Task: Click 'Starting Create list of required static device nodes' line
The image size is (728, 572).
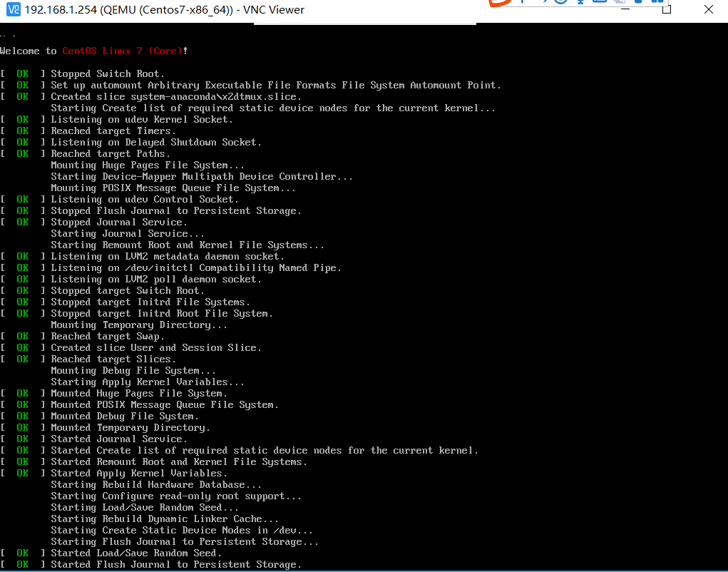Action: [x=273, y=108]
